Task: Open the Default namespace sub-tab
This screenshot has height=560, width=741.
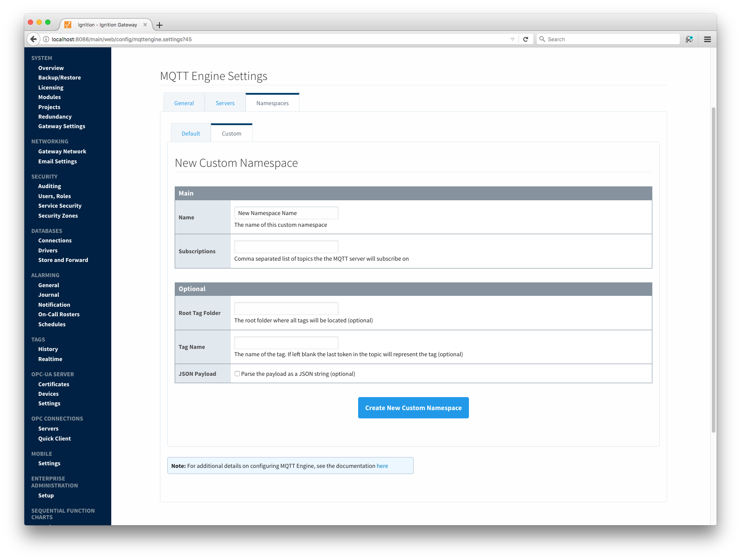Action: coord(191,133)
